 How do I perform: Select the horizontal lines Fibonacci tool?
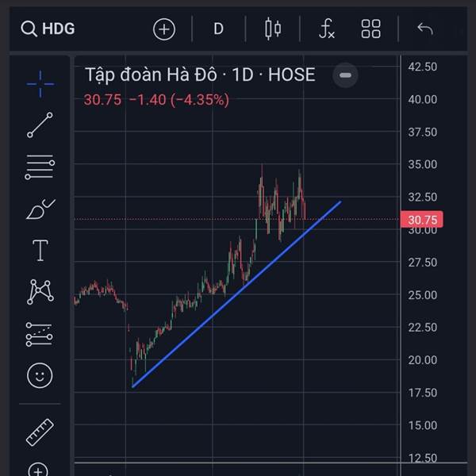(40, 167)
